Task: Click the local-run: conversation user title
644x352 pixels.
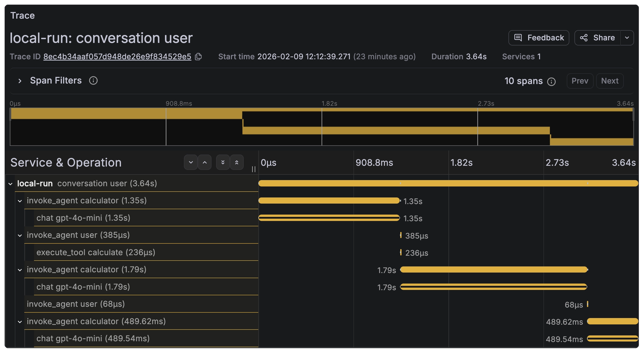Action: tap(101, 38)
